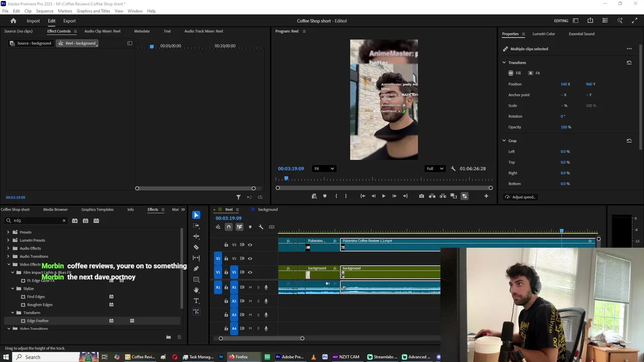Open Program monitor wrench settings
Viewport: 644px width, 362px height.
[453, 169]
